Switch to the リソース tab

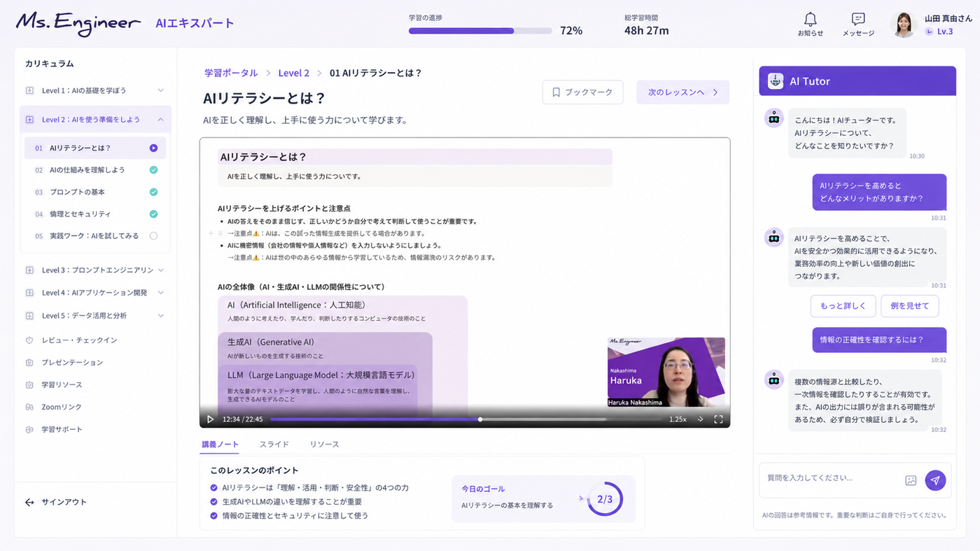click(324, 445)
